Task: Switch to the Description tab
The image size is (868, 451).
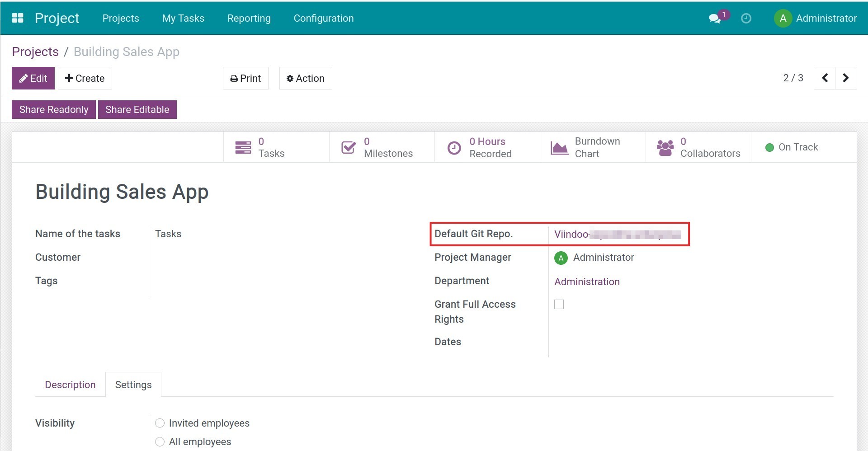Action: click(x=70, y=385)
